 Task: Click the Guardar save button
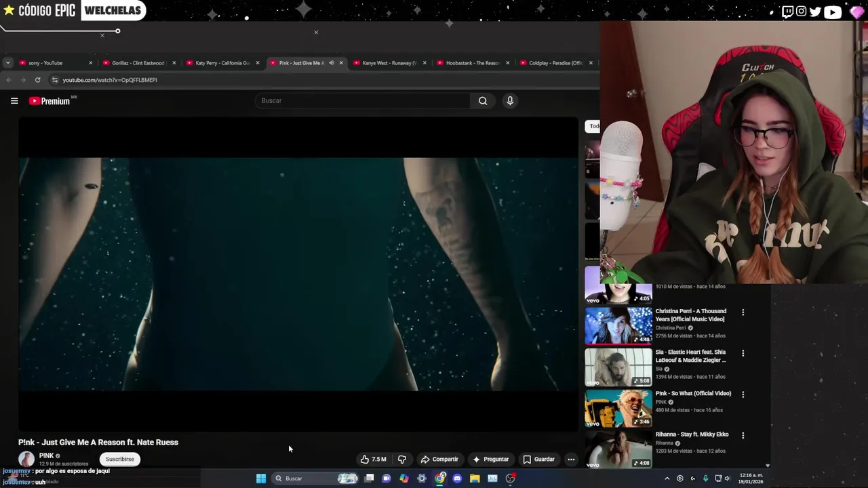coord(538,460)
